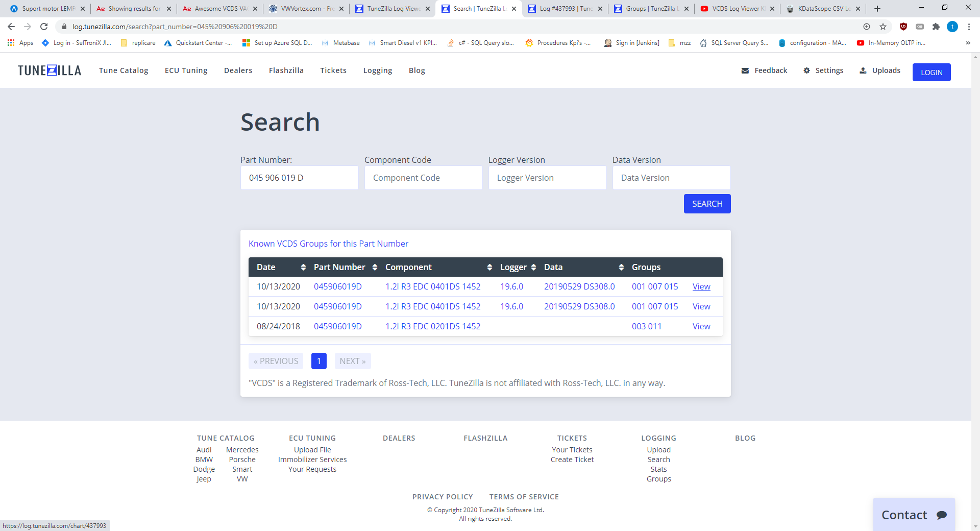Click groups 003 011 link

[647, 326]
